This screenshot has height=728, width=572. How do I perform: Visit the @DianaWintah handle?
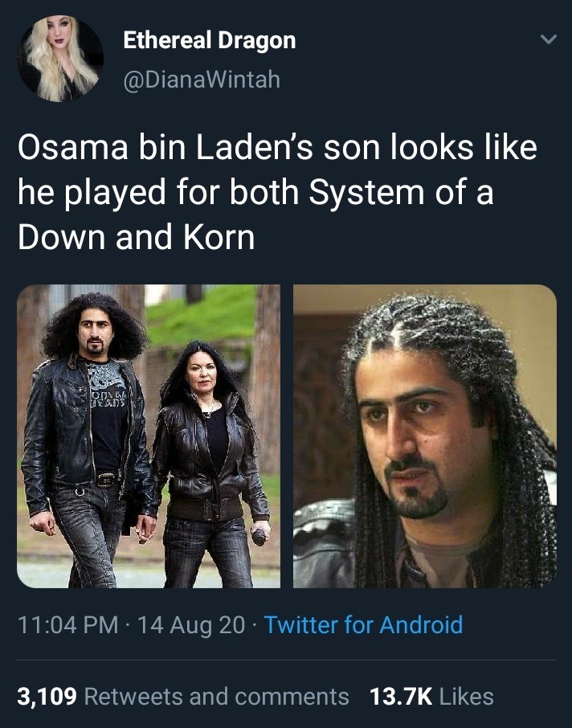[x=202, y=79]
